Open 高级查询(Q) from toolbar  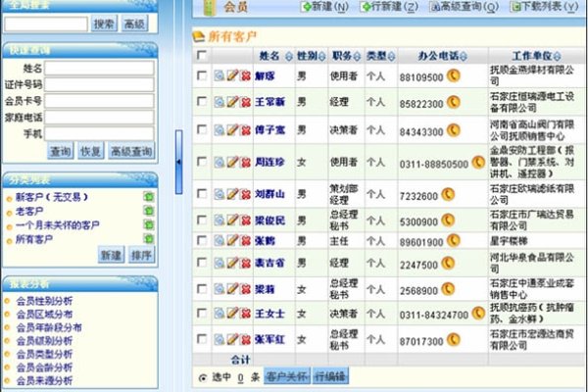pyautogui.click(x=465, y=7)
